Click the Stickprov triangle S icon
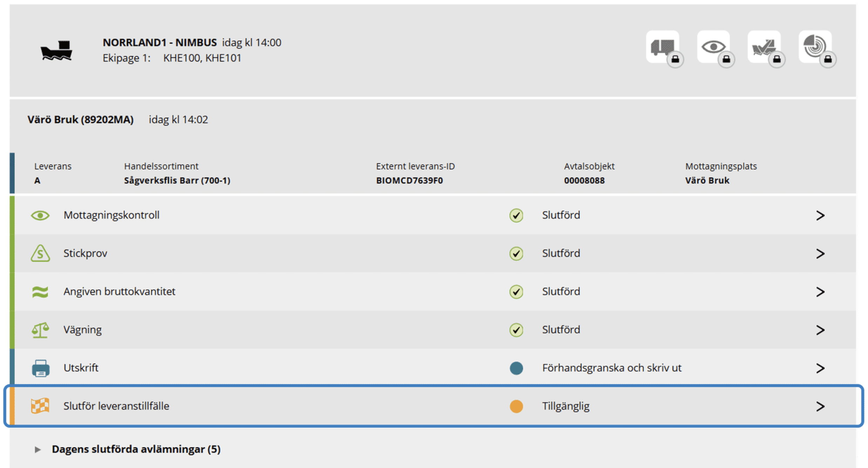The height and width of the screenshot is (468, 868). point(40,253)
